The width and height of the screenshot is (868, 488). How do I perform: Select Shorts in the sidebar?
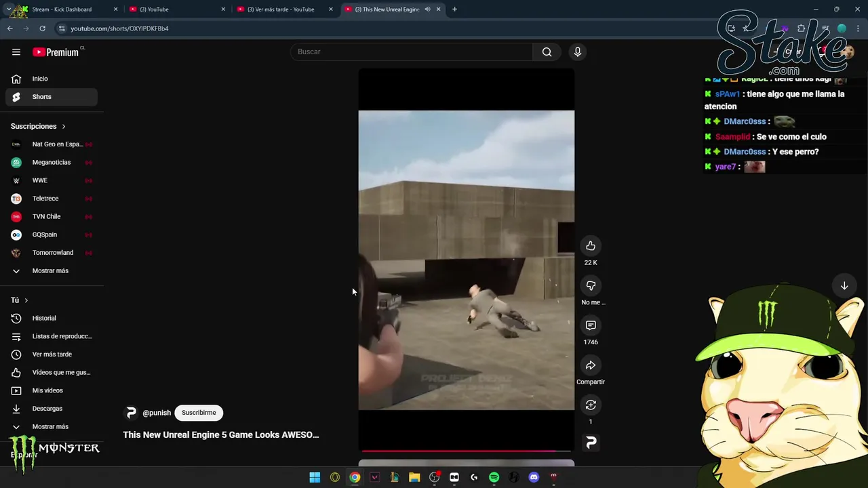(52, 97)
